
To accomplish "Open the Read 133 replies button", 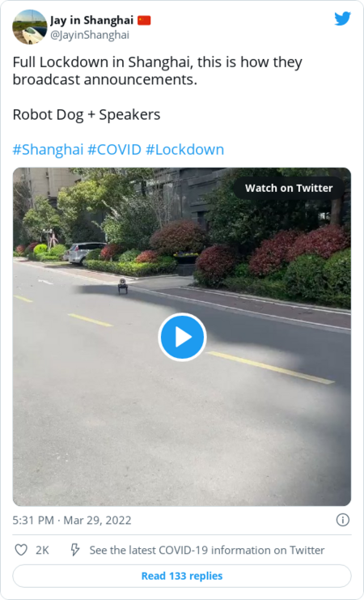I will click(182, 576).
